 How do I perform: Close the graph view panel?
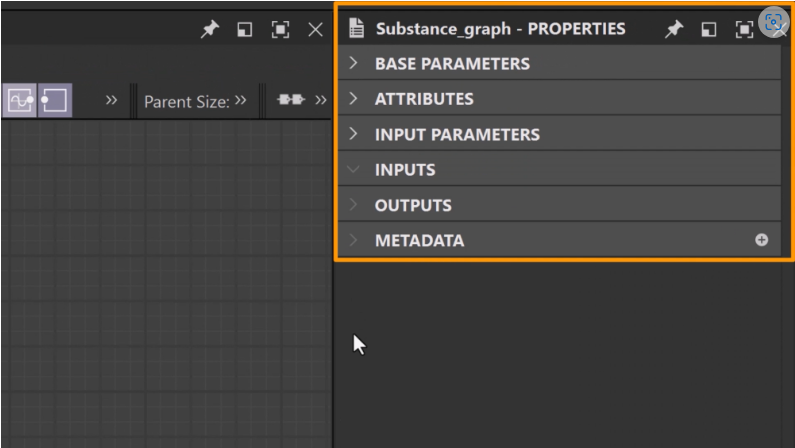tap(315, 30)
